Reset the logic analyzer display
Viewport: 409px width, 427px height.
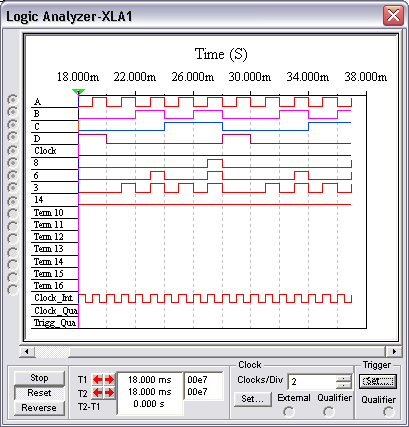(39, 393)
